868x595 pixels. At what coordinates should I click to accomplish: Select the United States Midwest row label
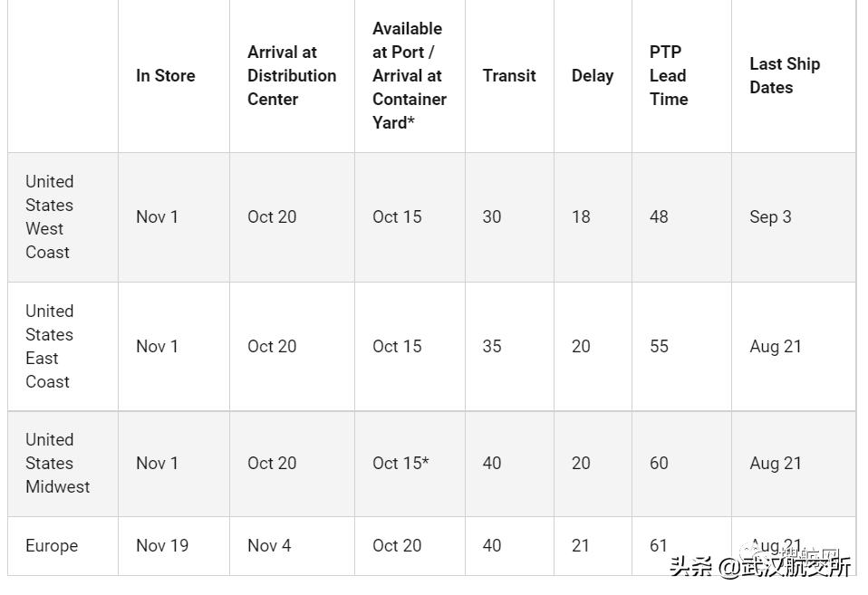[57, 463]
